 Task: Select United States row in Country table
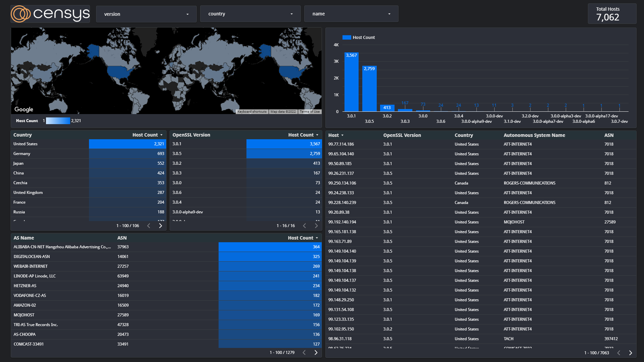point(26,144)
